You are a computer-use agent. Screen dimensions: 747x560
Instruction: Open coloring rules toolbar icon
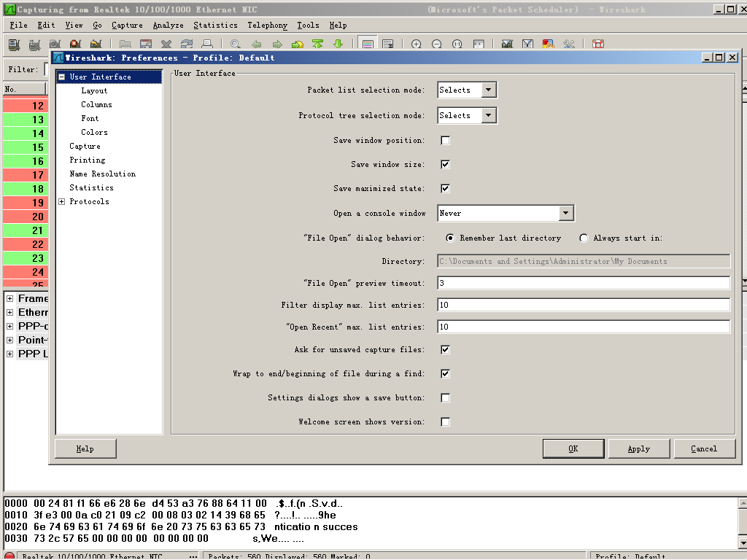point(549,44)
